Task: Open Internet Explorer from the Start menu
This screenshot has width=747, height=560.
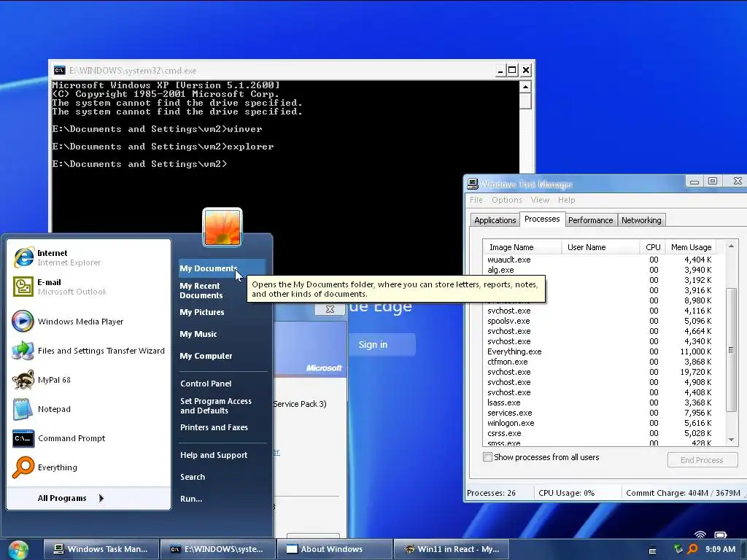Action: 88,257
